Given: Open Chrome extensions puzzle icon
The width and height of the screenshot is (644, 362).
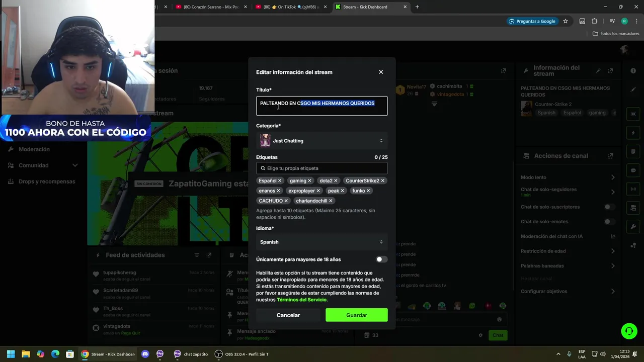Looking at the screenshot, I should 595,21.
